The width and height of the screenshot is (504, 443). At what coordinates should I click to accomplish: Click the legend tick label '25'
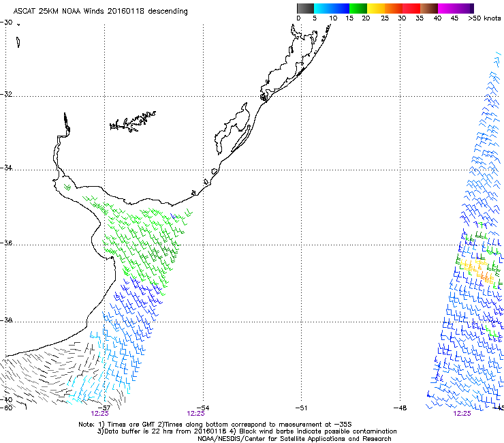tap(385, 18)
